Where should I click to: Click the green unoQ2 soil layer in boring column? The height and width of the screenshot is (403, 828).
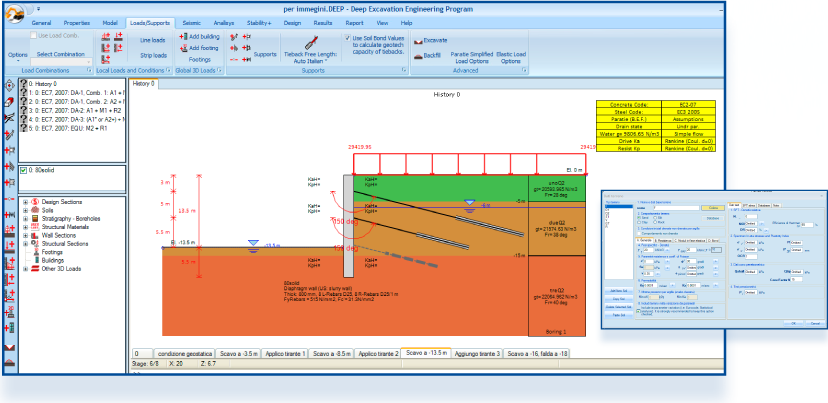pyautogui.click(x=557, y=188)
